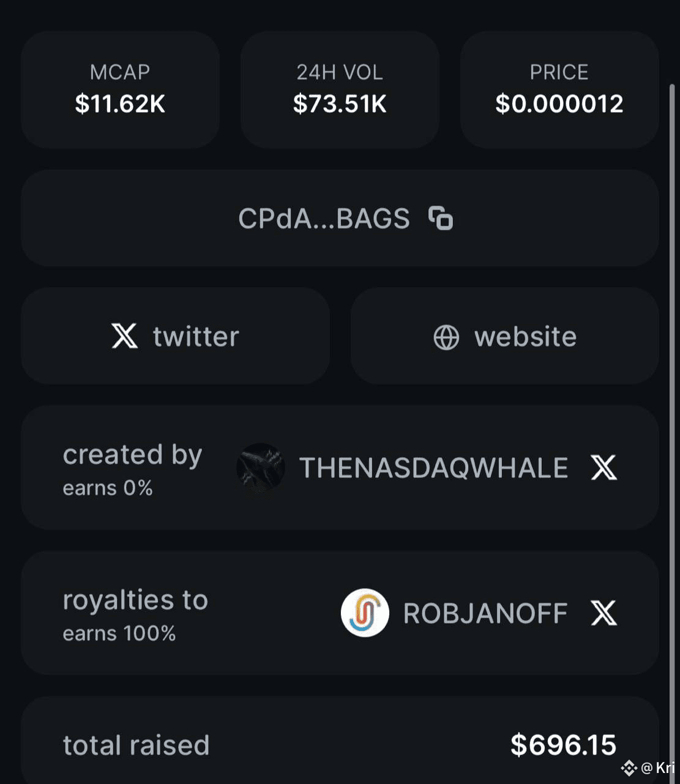This screenshot has height=784, width=680.
Task: Click the ROBJANOFF colorful avatar
Action: pos(365,612)
